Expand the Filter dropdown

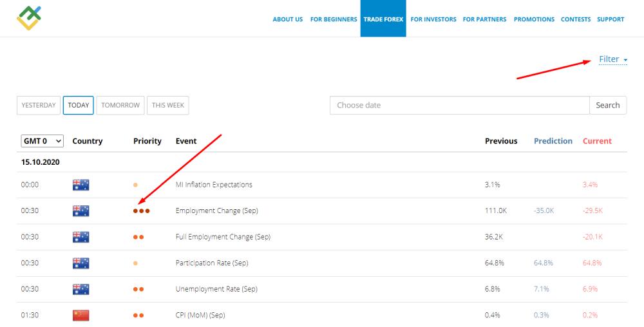click(x=612, y=59)
